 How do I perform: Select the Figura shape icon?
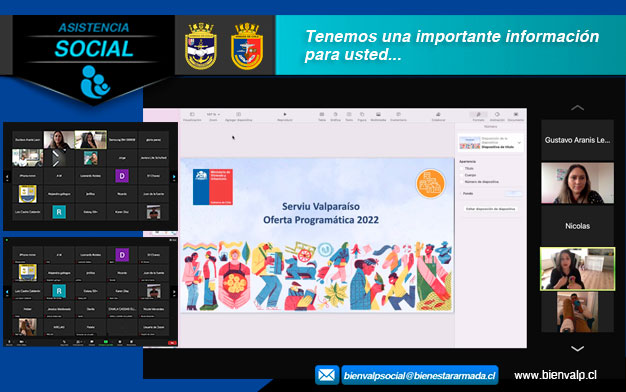(x=362, y=115)
